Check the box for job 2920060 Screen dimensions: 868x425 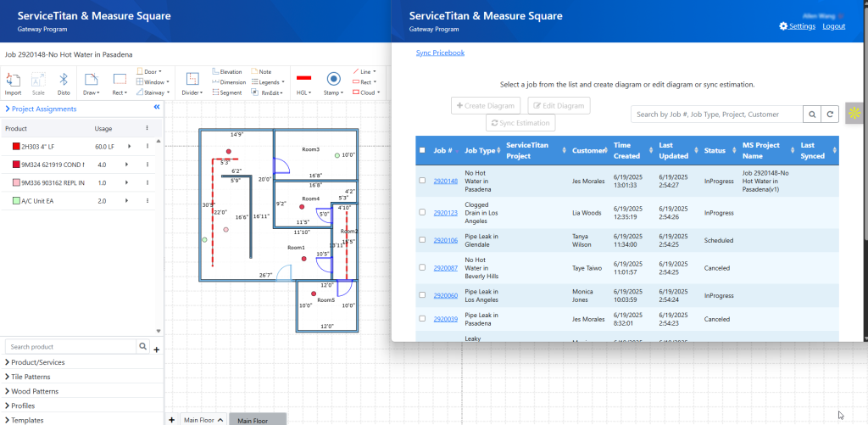coord(422,294)
